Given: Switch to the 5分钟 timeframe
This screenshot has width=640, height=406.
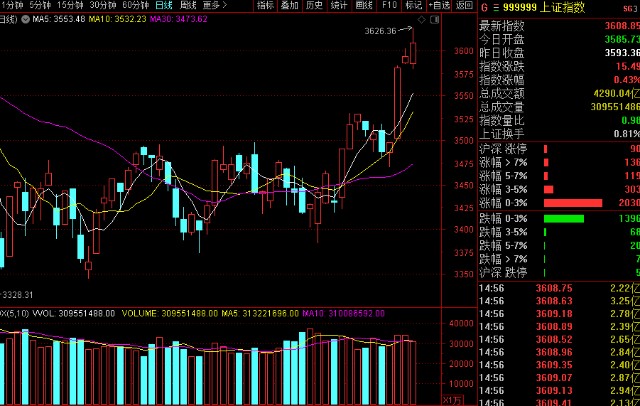Looking at the screenshot, I should pyautogui.click(x=40, y=5).
